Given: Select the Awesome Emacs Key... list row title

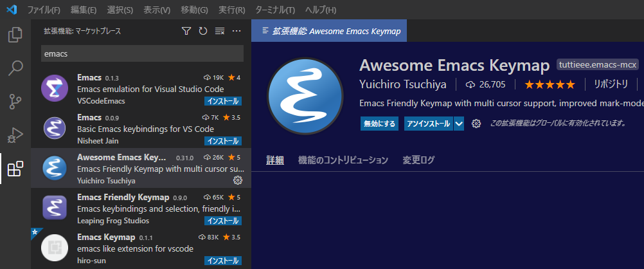Looking at the screenshot, I should click(121, 157).
